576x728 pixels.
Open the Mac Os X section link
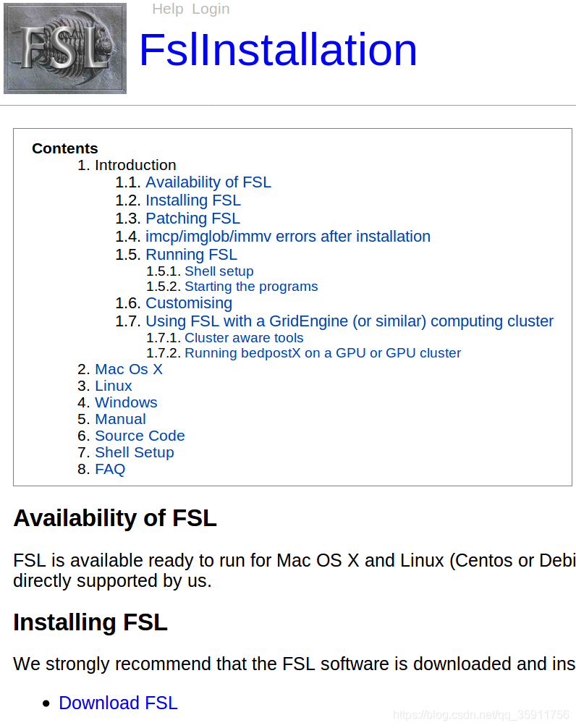(128, 368)
